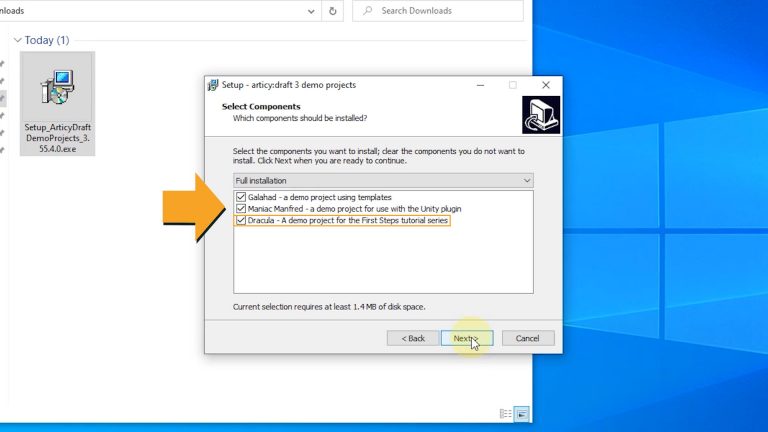
Task: Click the Setup_ArticyDraftDemoProjects_3.55.4.0.exe file name
Action: click(58, 138)
